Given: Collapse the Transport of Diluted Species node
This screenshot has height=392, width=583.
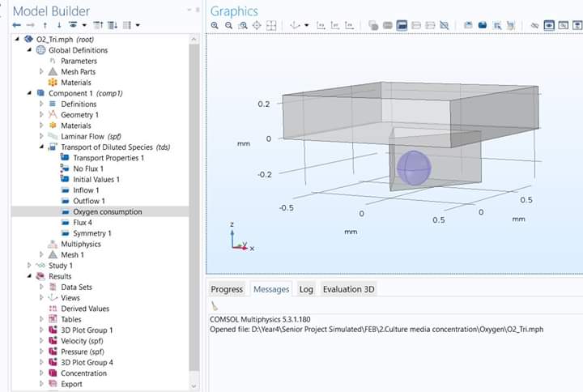Looking at the screenshot, I should pyautogui.click(x=41, y=147).
